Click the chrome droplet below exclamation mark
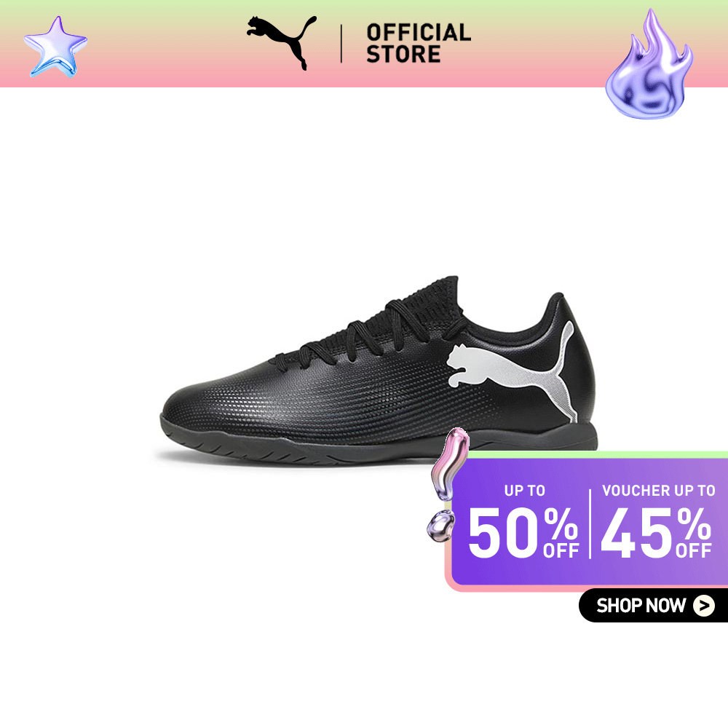 [x=440, y=526]
